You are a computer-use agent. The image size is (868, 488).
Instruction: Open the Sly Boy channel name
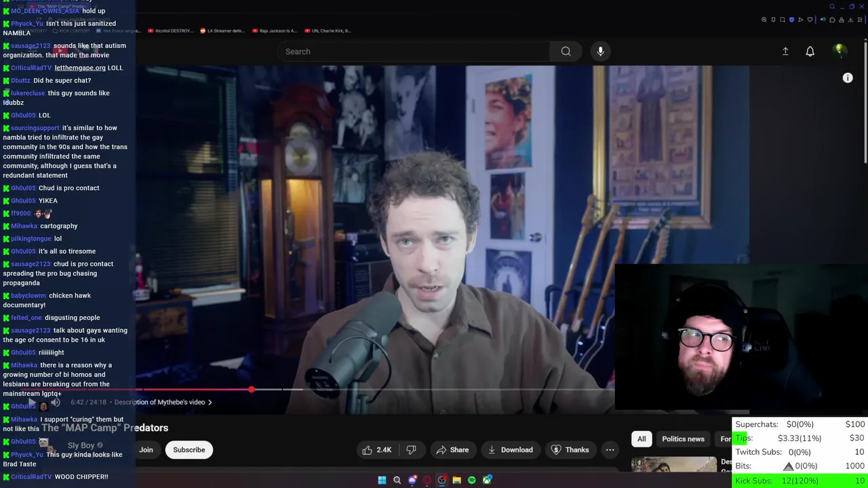pyautogui.click(x=81, y=445)
